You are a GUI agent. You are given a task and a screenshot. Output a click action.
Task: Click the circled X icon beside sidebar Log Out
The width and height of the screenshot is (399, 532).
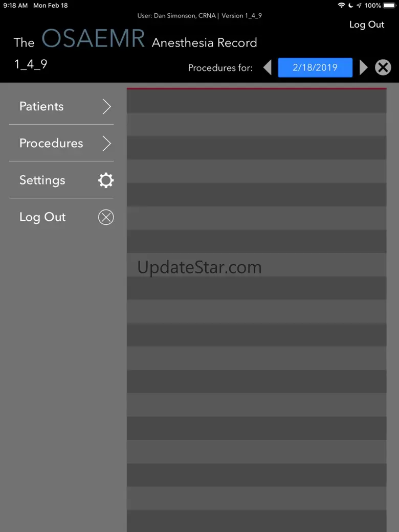pyautogui.click(x=106, y=217)
